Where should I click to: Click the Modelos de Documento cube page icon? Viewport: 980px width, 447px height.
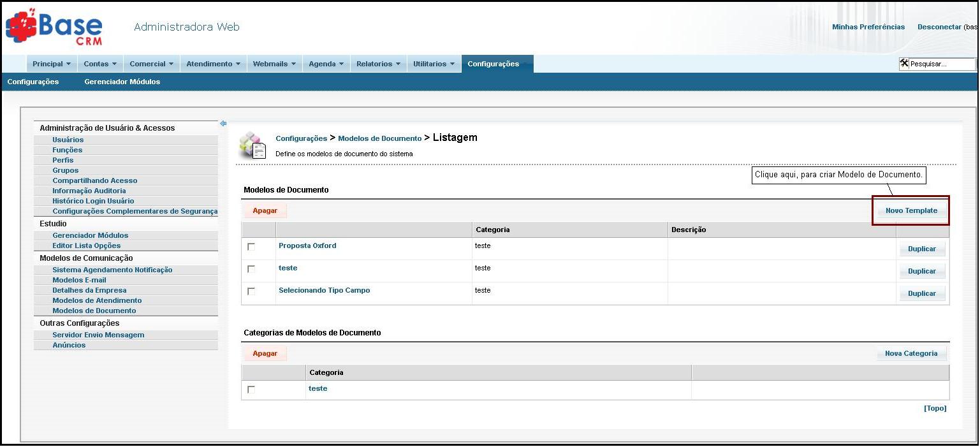click(x=253, y=145)
